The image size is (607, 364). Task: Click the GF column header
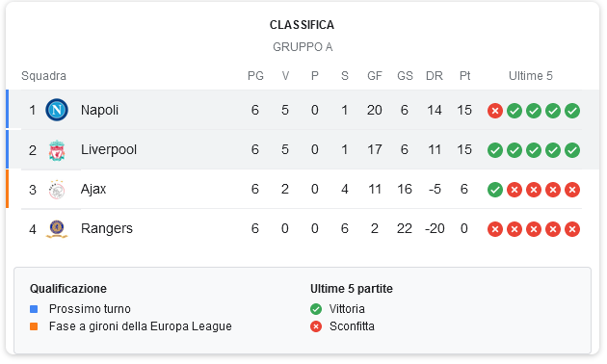coord(375,76)
